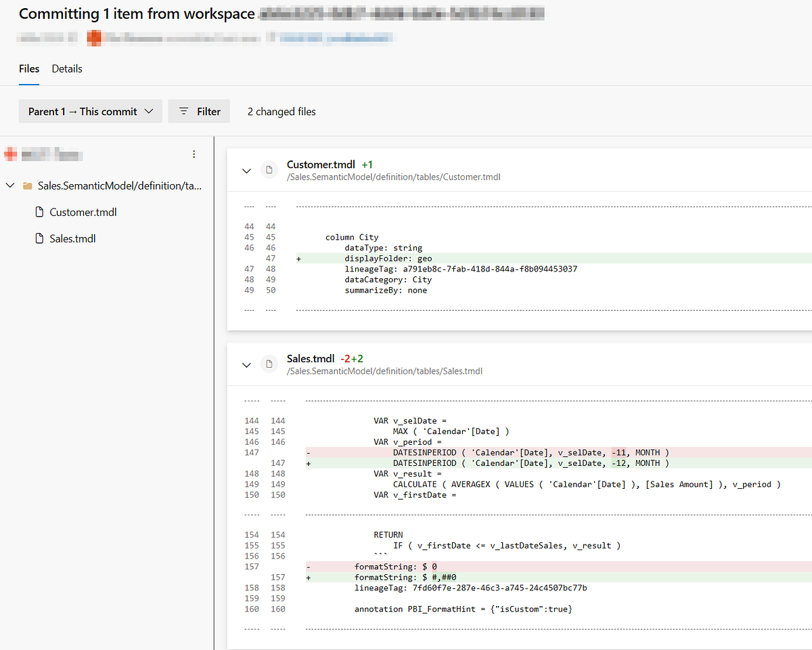Collapse the Customer.tmdl diff section

[x=246, y=171]
